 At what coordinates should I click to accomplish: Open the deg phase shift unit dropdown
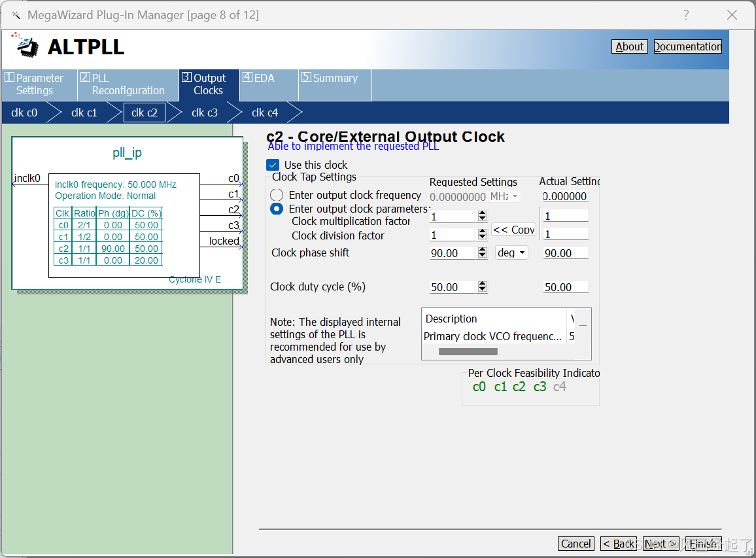point(511,253)
